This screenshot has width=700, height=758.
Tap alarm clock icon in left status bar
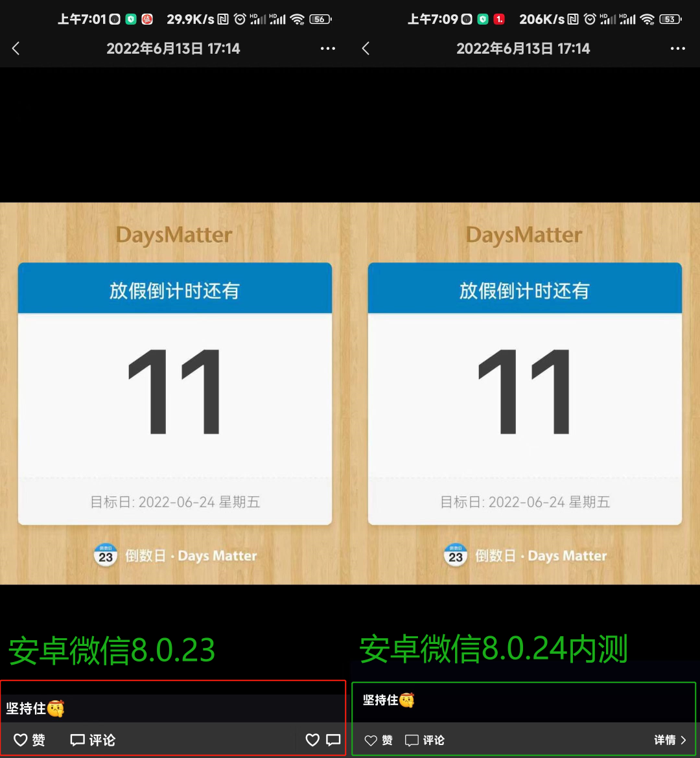pos(239,19)
